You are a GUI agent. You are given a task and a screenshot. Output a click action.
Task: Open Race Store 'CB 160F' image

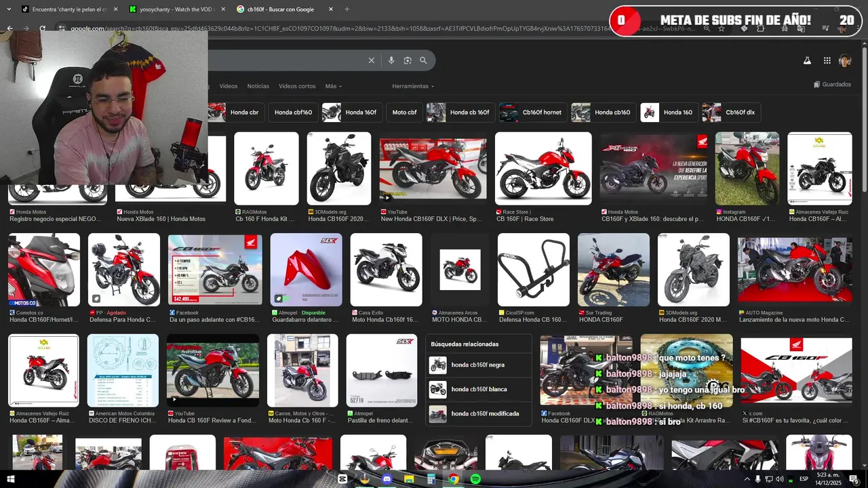[543, 169]
